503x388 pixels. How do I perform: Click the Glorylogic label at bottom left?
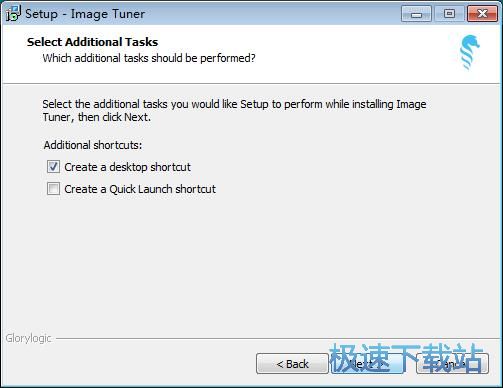[x=28, y=338]
